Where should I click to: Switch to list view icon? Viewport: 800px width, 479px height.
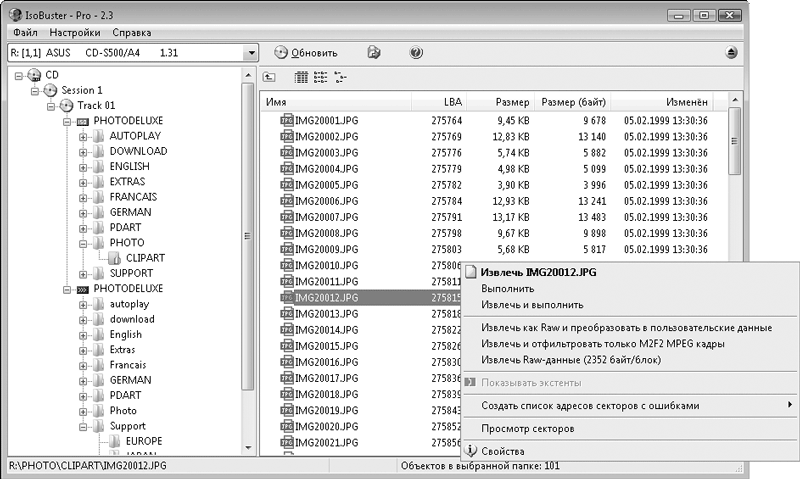pyautogui.click(x=320, y=78)
